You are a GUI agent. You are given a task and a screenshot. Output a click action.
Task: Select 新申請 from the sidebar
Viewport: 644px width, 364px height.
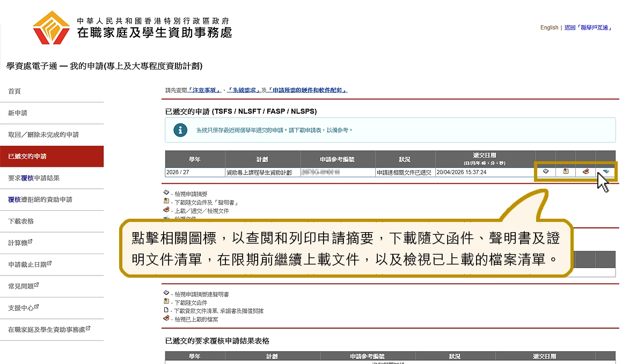[x=18, y=113]
